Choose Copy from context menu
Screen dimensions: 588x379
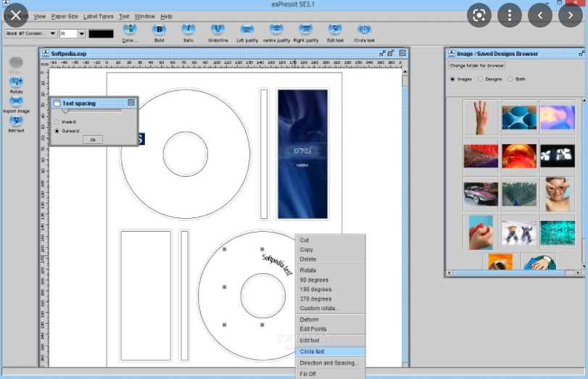tap(331, 250)
